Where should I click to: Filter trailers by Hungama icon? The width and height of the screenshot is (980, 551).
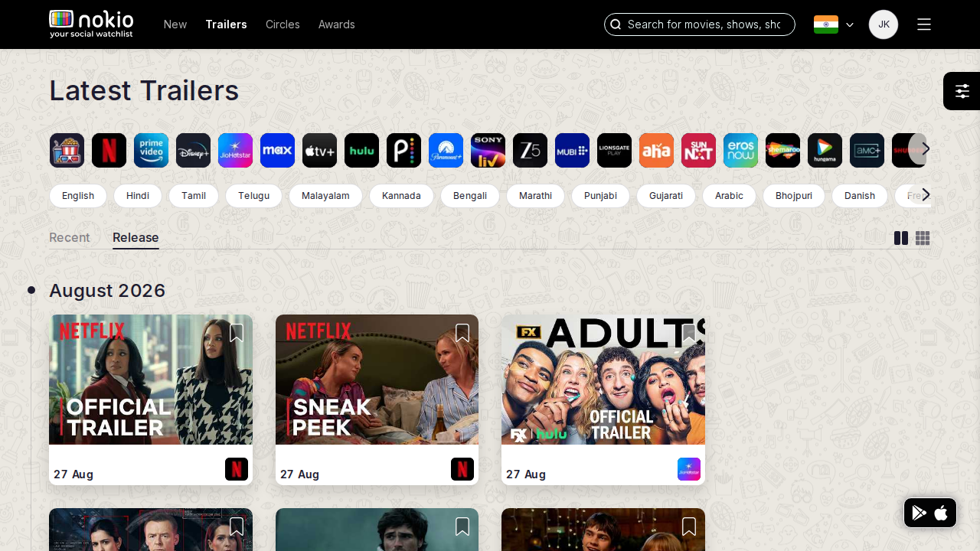pyautogui.click(x=825, y=150)
